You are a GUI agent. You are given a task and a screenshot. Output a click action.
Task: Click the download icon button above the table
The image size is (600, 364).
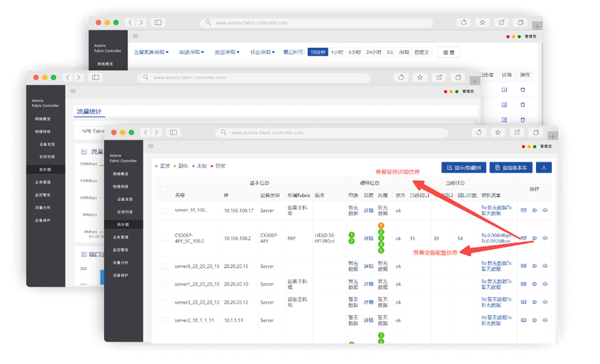click(x=544, y=167)
